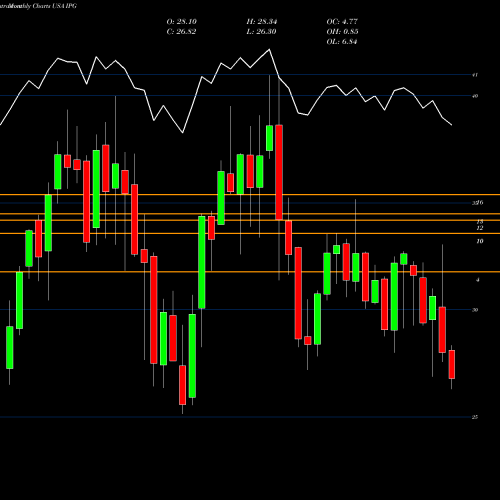500x500 pixels.
Task: Click the 4 level label on right
Action: pyautogui.click(x=478, y=280)
